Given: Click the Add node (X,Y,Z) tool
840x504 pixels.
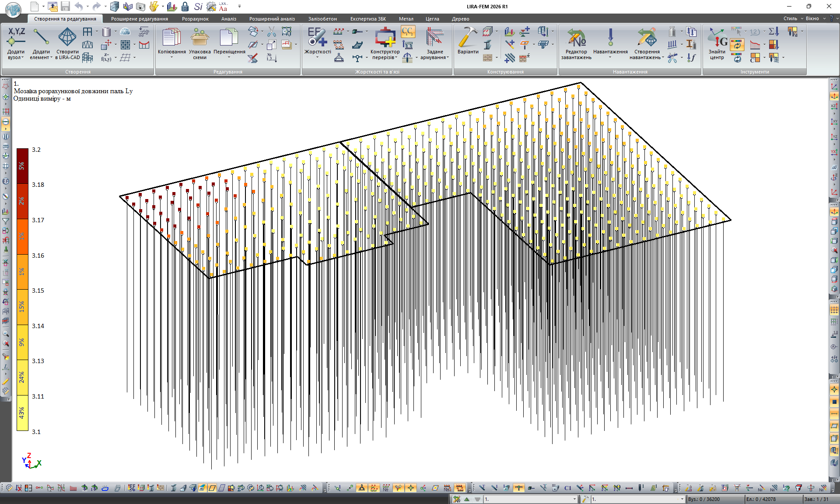Looking at the screenshot, I should pos(16,37).
